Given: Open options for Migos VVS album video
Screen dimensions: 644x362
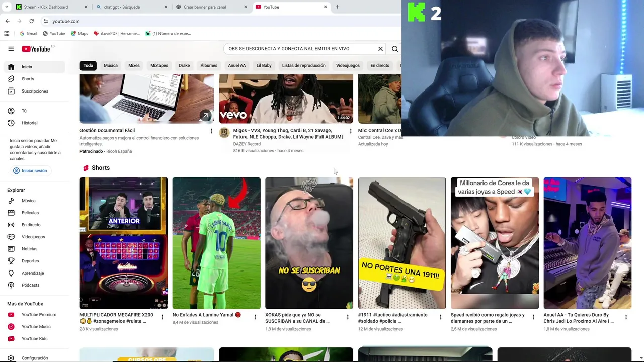Looking at the screenshot, I should [x=351, y=131].
